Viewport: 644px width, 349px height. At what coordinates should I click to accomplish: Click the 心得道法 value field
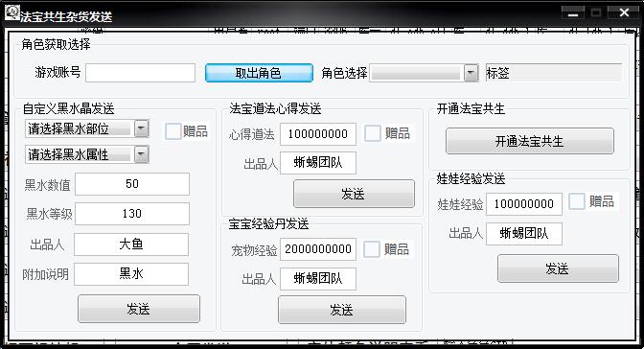pos(318,134)
